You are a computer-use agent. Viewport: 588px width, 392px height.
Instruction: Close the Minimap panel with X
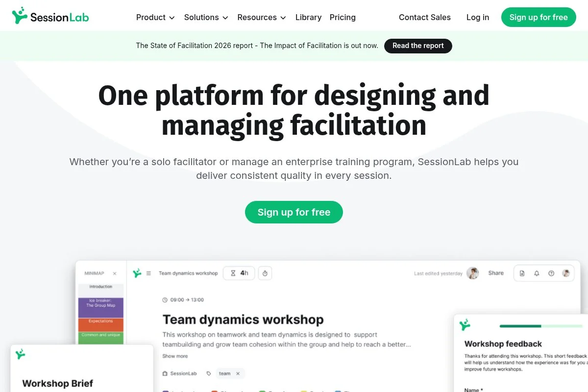point(115,273)
